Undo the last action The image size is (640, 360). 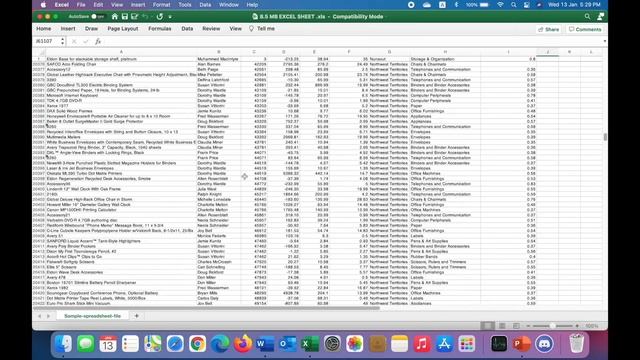tap(145, 16)
